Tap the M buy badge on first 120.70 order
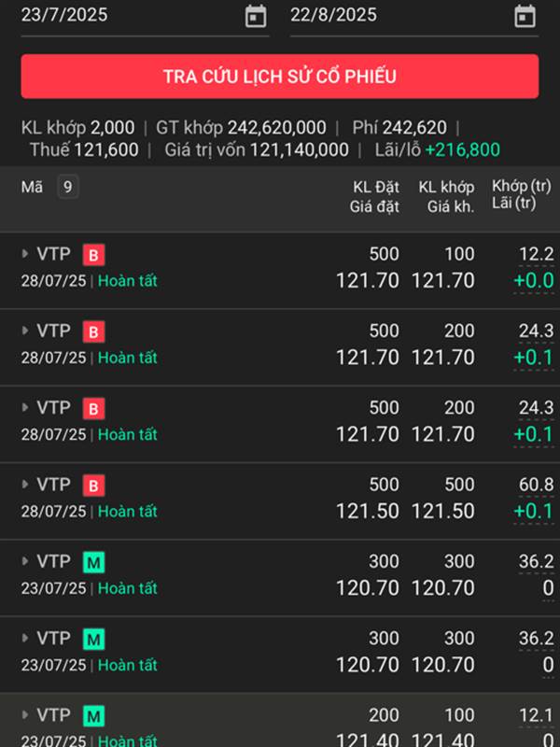 pos(94,563)
